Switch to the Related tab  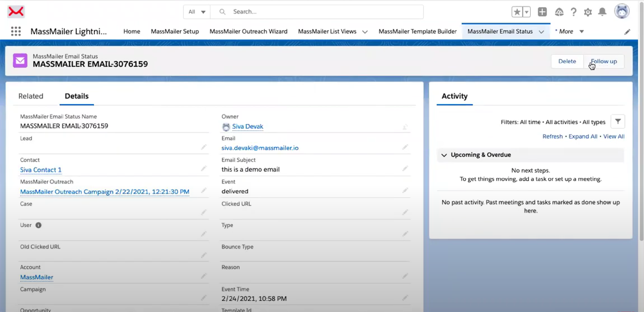click(31, 96)
